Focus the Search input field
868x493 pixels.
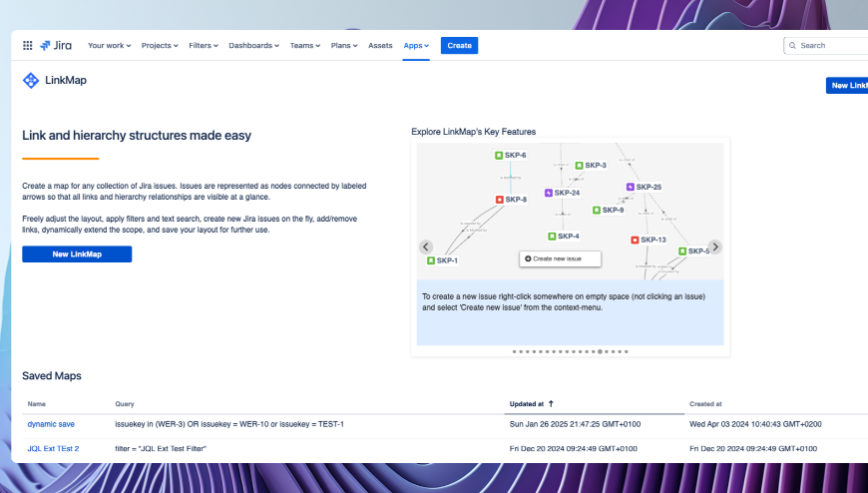tap(826, 46)
